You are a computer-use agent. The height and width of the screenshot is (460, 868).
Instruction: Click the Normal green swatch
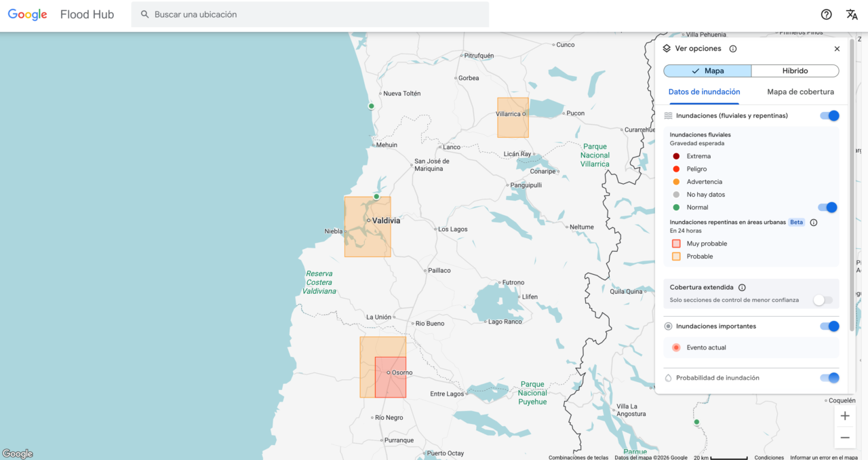[x=676, y=208]
